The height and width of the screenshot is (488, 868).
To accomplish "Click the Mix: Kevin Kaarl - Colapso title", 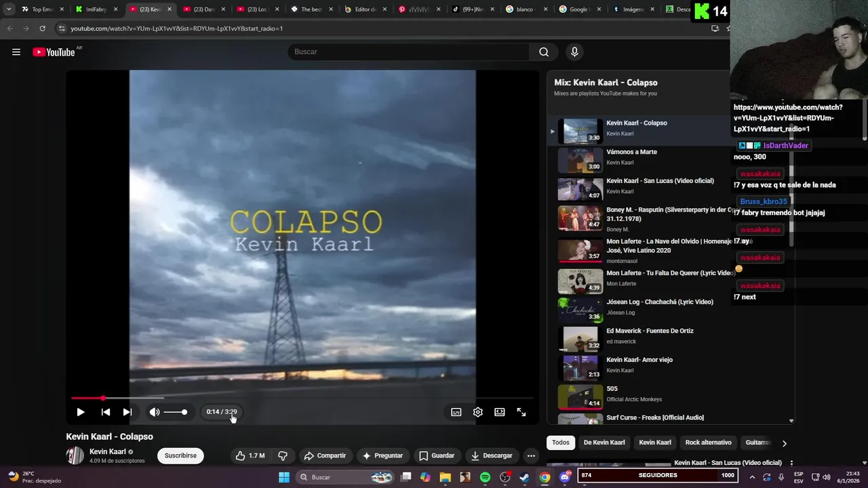I will click(x=606, y=83).
